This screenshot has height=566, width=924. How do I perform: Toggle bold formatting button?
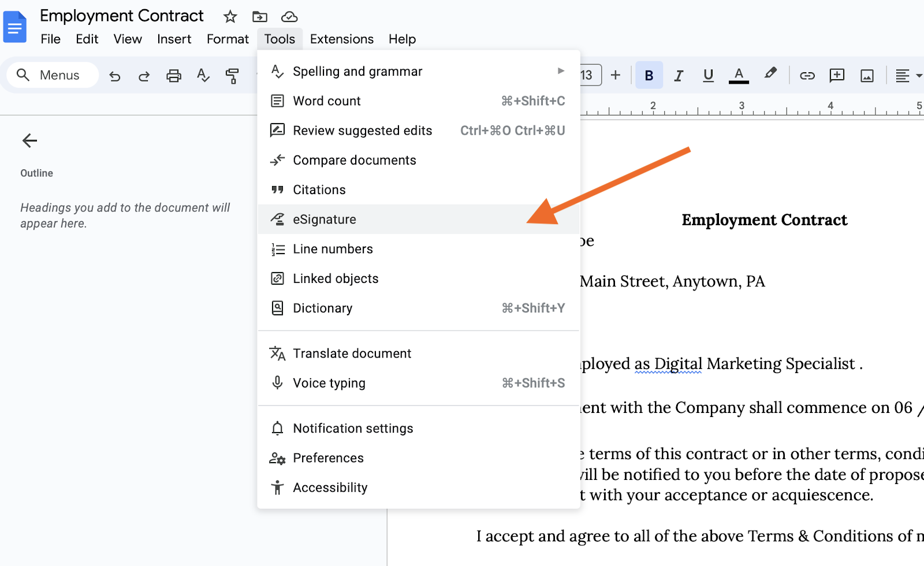point(649,76)
